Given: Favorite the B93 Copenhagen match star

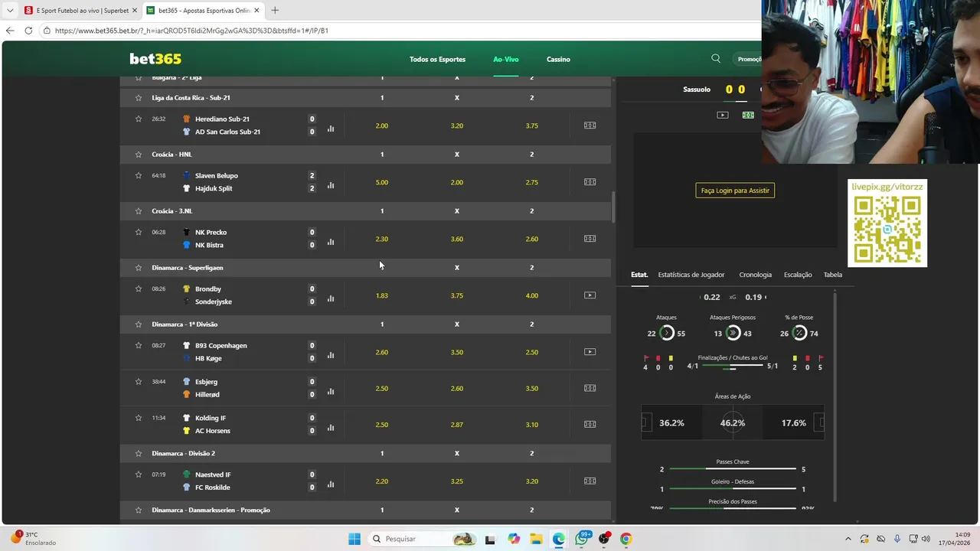Looking at the screenshot, I should [x=139, y=345].
